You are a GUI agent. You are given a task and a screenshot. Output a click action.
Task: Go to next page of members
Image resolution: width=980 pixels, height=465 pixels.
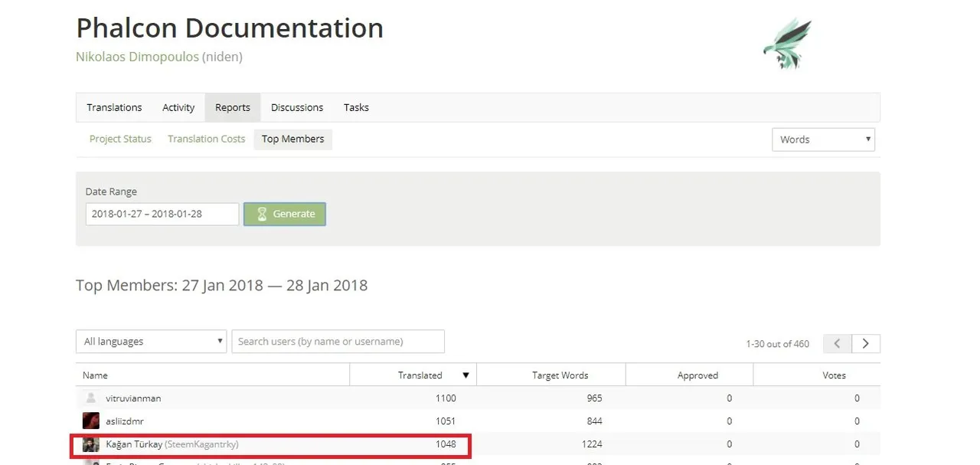[866, 343]
